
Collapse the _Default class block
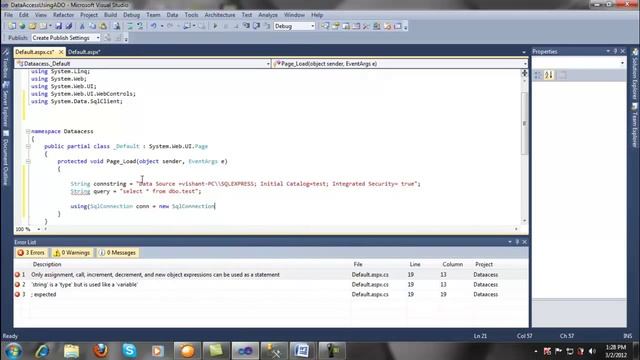click(28, 146)
